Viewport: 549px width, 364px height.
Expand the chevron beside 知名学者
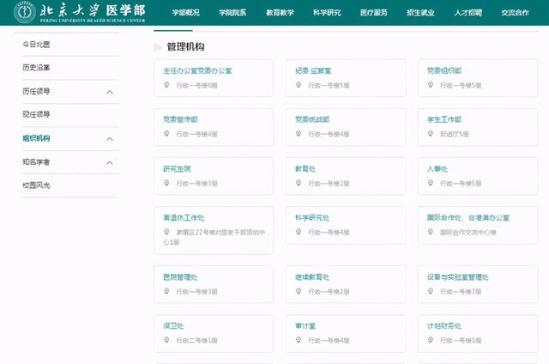[x=110, y=163]
